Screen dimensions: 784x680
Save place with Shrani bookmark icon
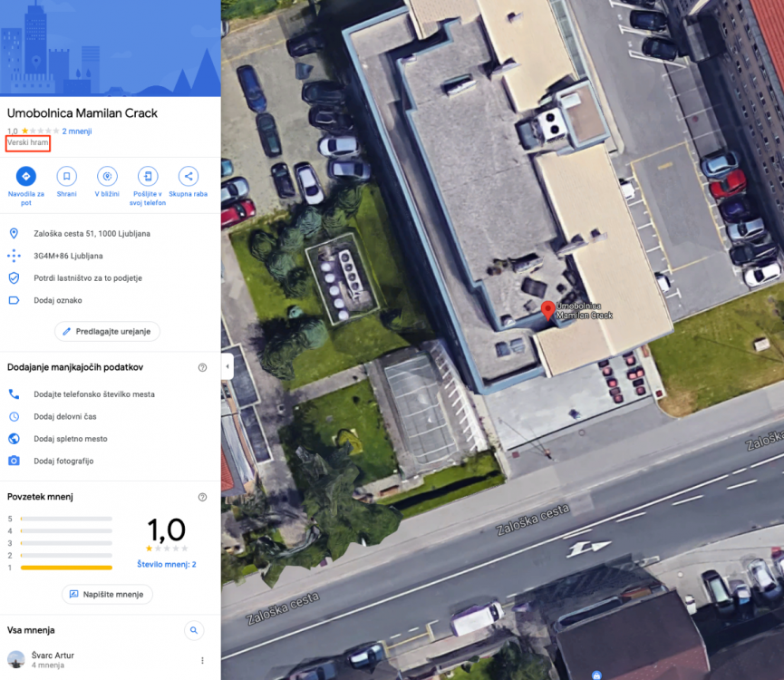click(66, 176)
